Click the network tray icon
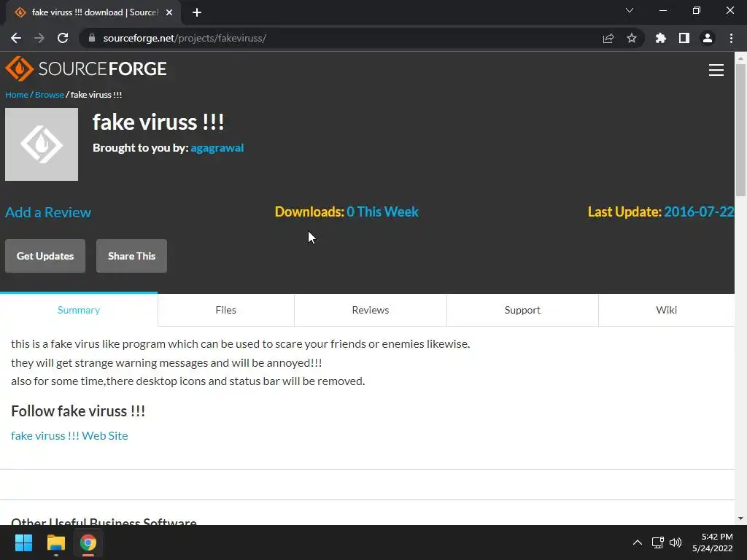Screen dimensions: 747x560 click(x=658, y=542)
